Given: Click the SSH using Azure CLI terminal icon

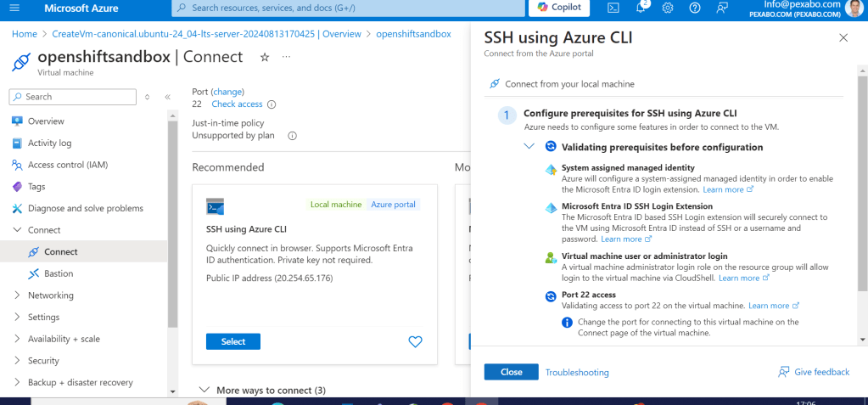Looking at the screenshot, I should [x=215, y=206].
